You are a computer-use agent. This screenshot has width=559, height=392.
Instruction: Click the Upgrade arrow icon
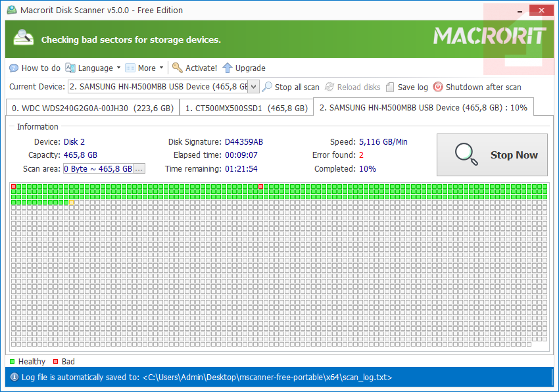tap(228, 67)
